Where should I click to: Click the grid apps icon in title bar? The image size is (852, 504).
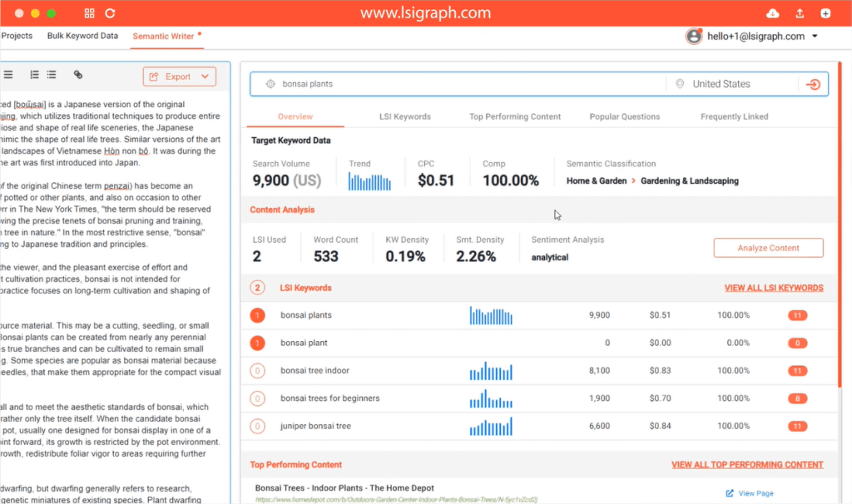90,13
